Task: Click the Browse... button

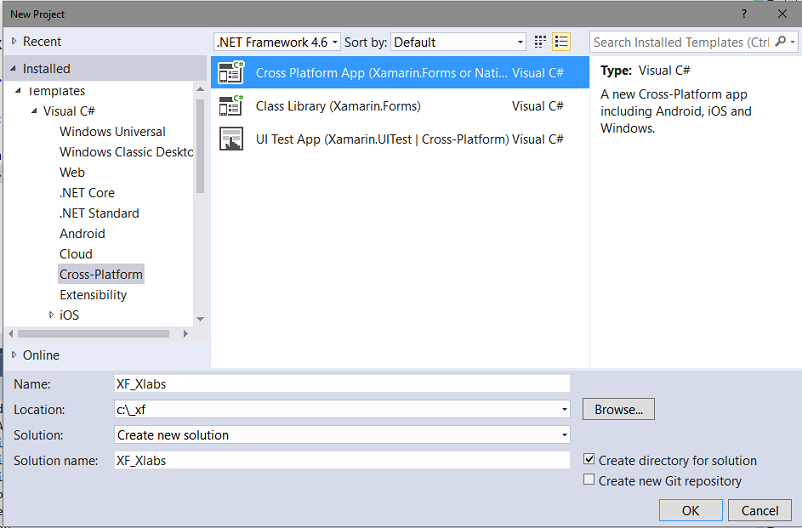Action: [618, 409]
